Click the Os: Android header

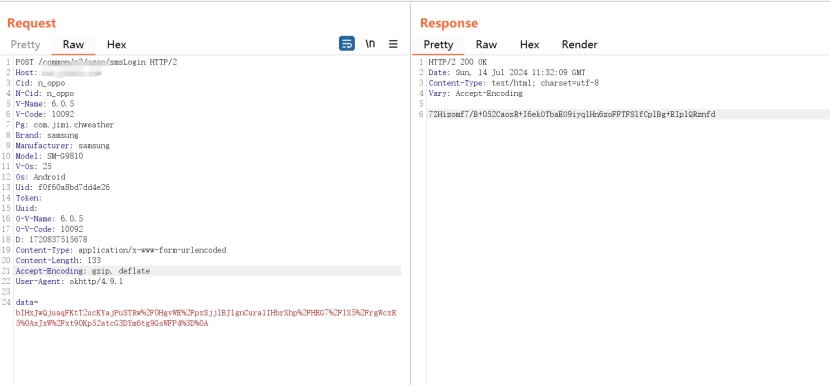point(40,177)
